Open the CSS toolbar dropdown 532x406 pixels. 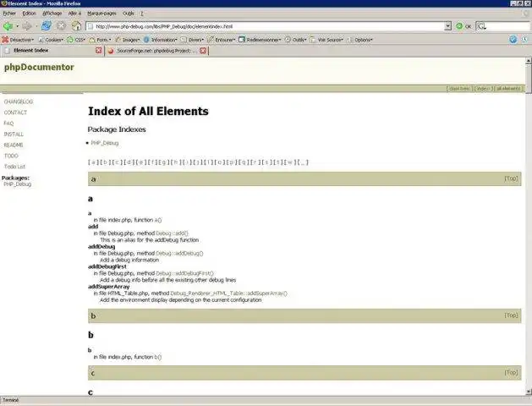76,40
